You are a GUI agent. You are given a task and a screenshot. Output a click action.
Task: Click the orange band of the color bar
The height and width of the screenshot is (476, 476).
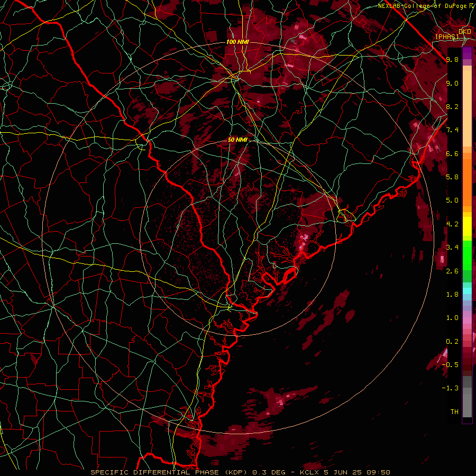click(468, 179)
